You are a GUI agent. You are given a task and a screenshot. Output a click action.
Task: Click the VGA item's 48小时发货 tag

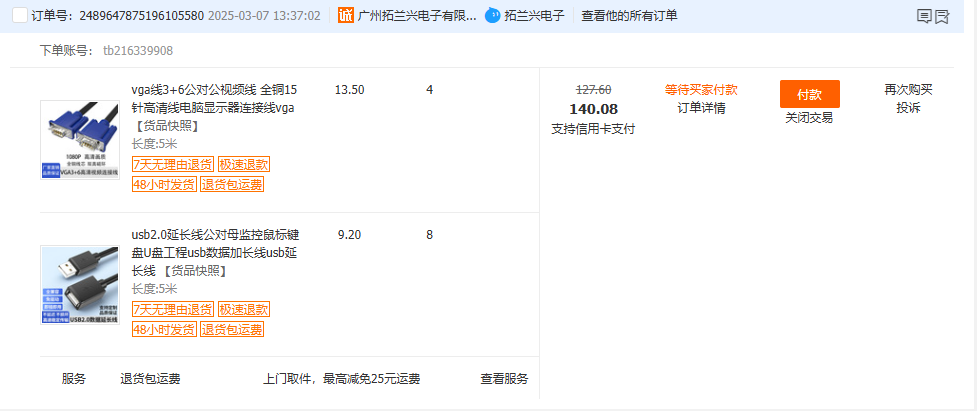click(164, 184)
